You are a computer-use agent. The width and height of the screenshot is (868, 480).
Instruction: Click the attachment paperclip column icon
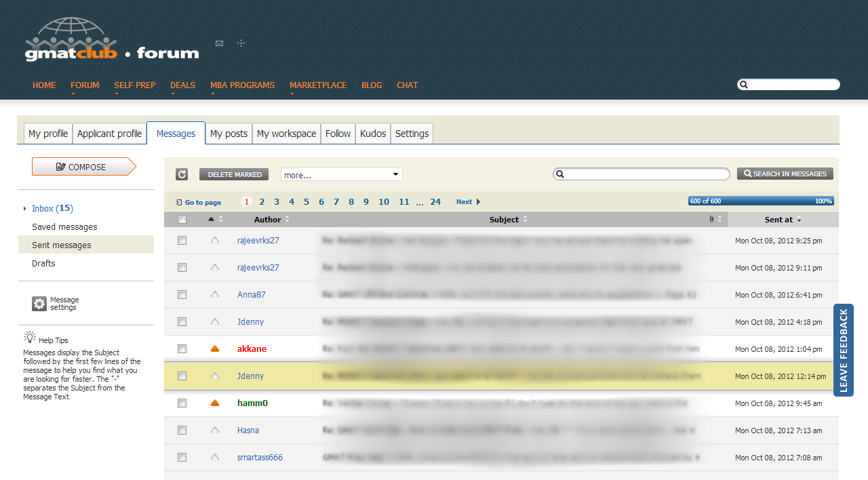(711, 219)
